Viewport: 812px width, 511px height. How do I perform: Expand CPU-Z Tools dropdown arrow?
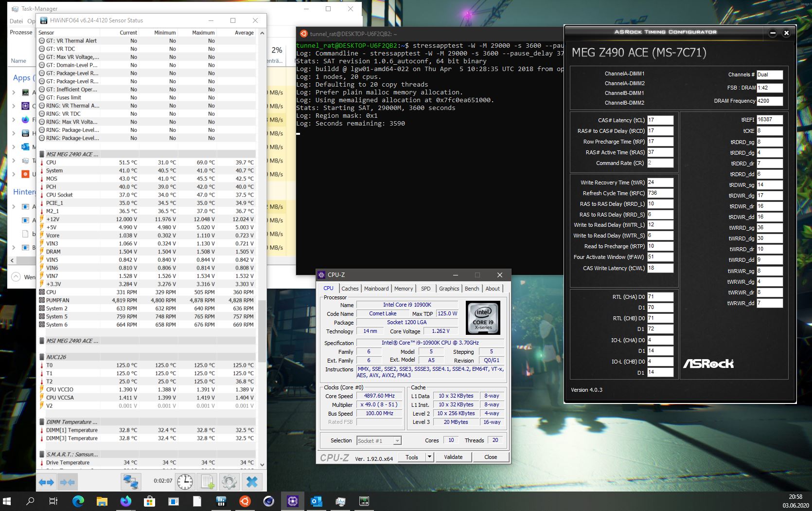[429, 457]
